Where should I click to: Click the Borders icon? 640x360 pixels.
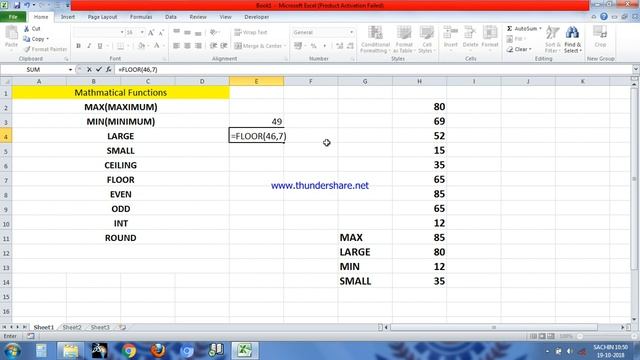pyautogui.click(x=120, y=46)
